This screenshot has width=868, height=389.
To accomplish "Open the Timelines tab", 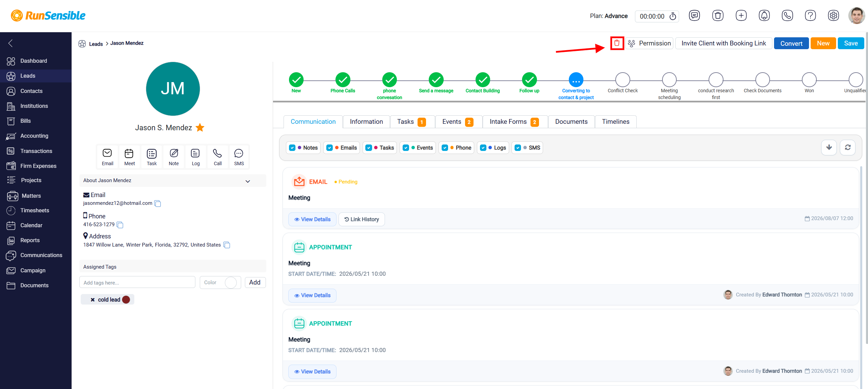I will click(x=615, y=122).
